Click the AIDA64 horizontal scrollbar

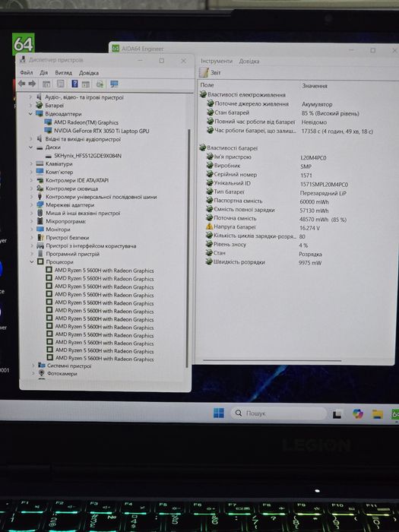(x=272, y=360)
